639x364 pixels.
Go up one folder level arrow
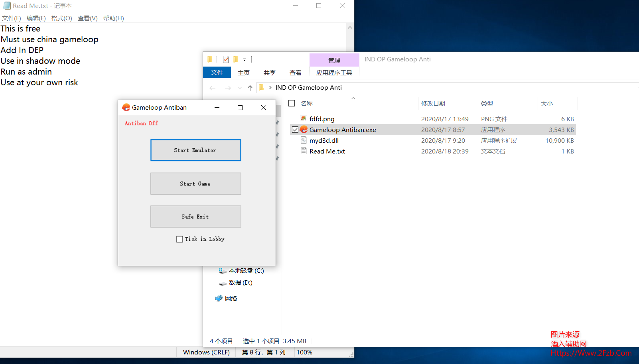[x=250, y=88]
